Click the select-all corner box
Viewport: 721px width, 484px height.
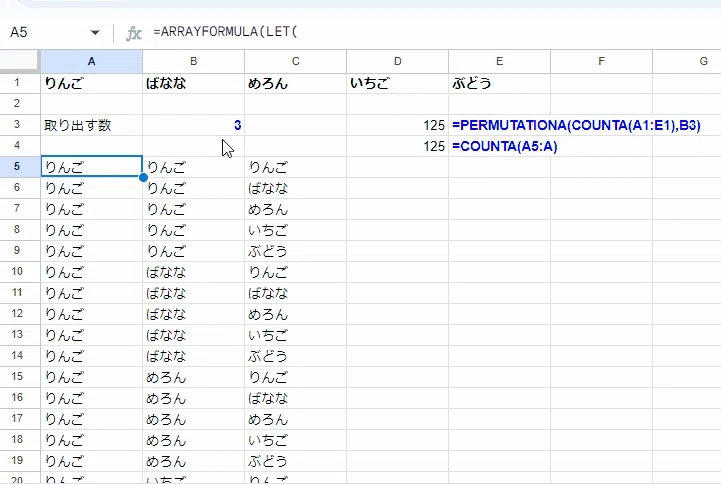pos(20,62)
